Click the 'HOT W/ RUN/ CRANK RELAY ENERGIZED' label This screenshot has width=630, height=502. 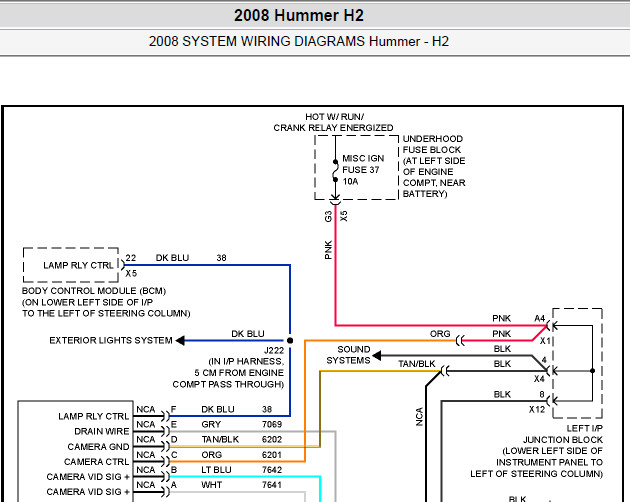pyautogui.click(x=333, y=122)
